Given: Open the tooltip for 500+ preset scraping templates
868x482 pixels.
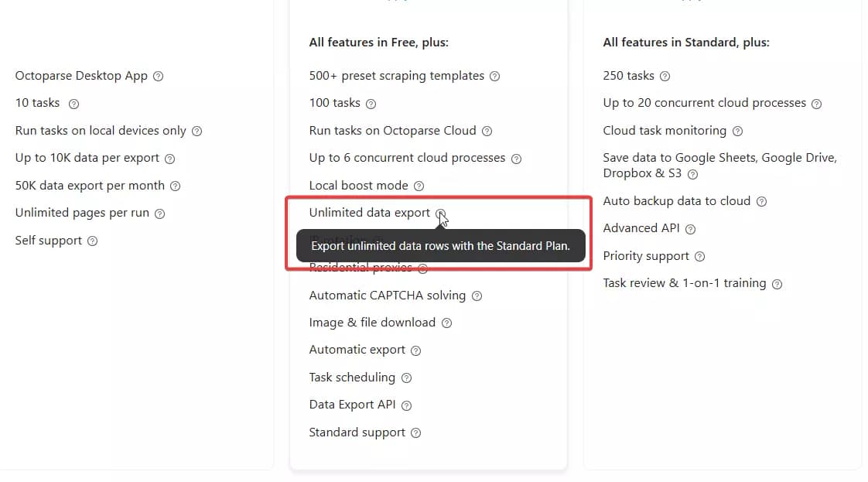Looking at the screenshot, I should pyautogui.click(x=494, y=76).
